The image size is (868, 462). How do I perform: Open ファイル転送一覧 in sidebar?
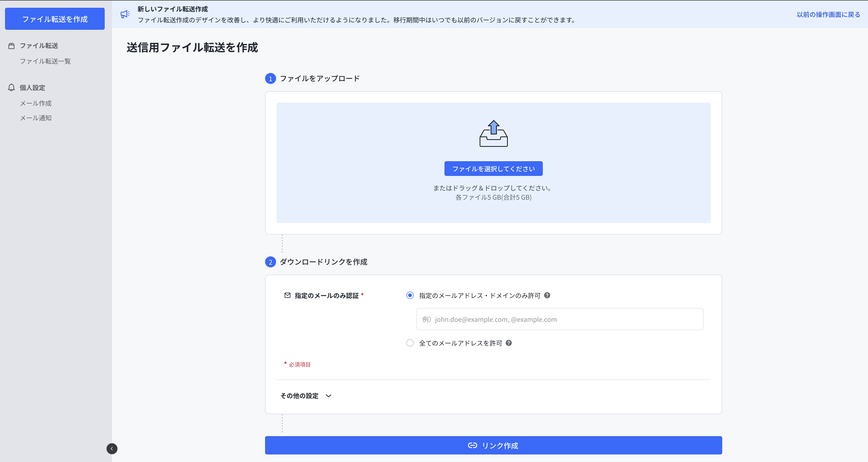45,61
